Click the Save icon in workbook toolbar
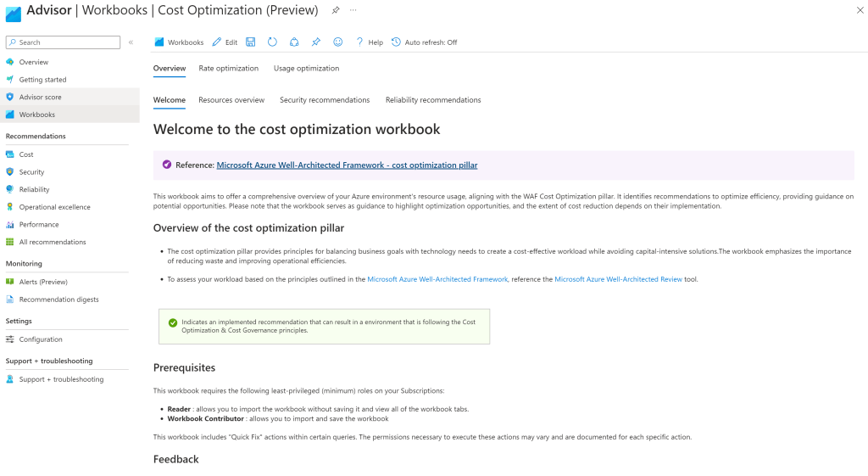Image resolution: width=868 pixels, height=476 pixels. [251, 42]
